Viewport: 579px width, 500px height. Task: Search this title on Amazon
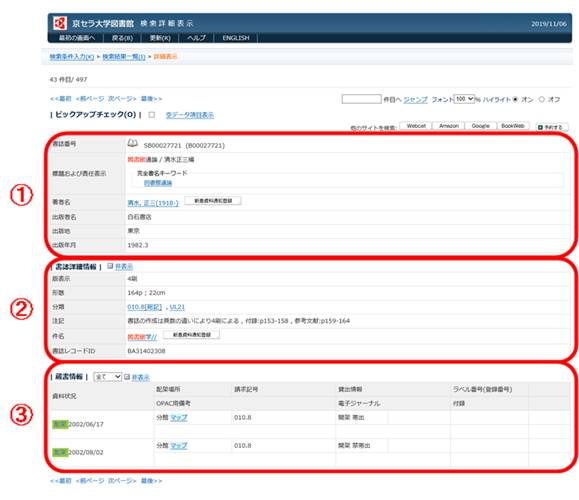[449, 126]
